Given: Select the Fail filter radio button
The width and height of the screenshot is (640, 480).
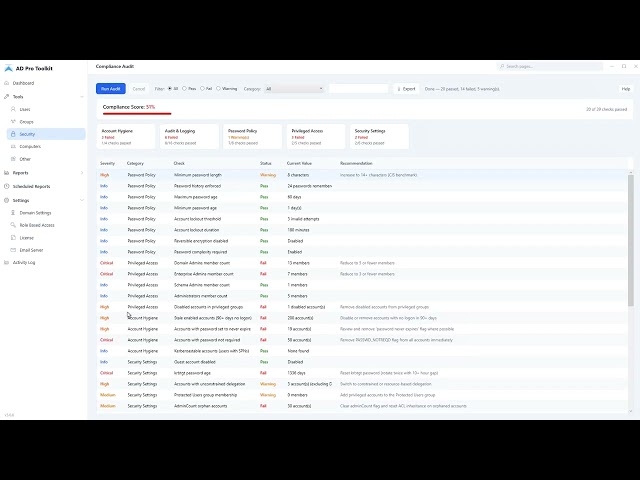Looking at the screenshot, I should (x=202, y=89).
